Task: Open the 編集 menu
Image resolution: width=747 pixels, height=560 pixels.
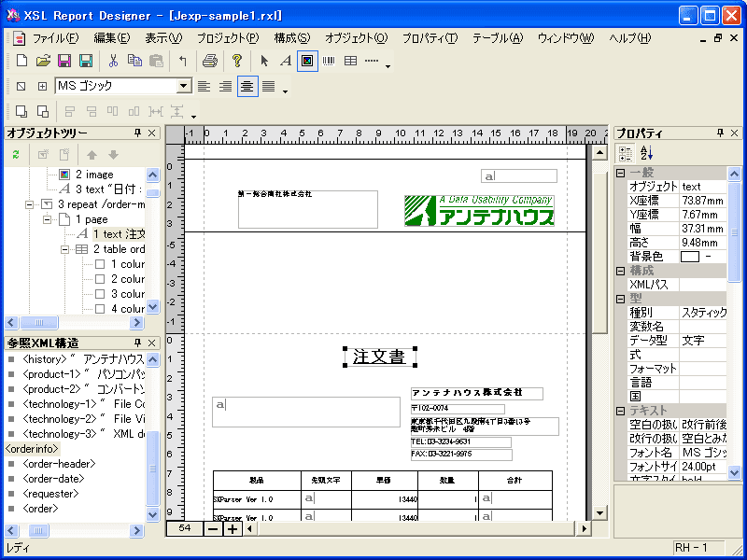Action: pyautogui.click(x=112, y=38)
